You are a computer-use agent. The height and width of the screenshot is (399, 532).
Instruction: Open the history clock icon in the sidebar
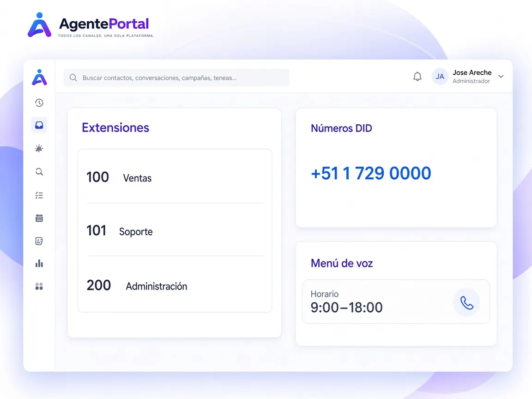click(39, 103)
